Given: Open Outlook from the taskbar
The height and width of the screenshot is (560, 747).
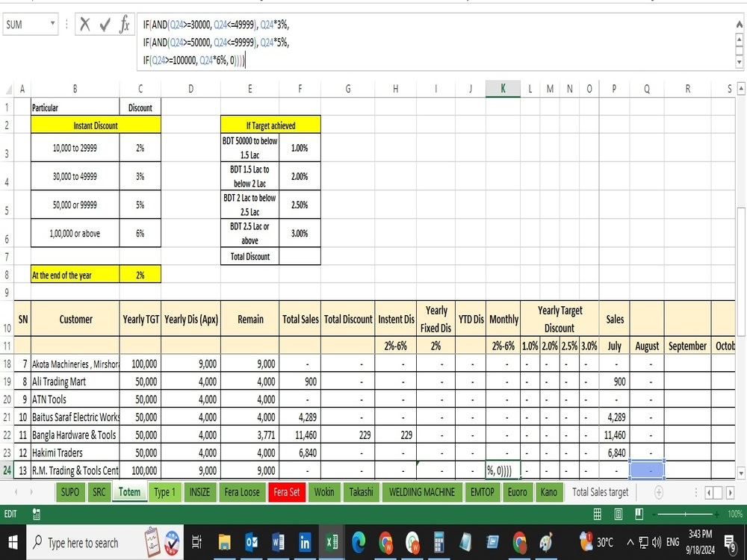Looking at the screenshot, I should tap(251, 542).
